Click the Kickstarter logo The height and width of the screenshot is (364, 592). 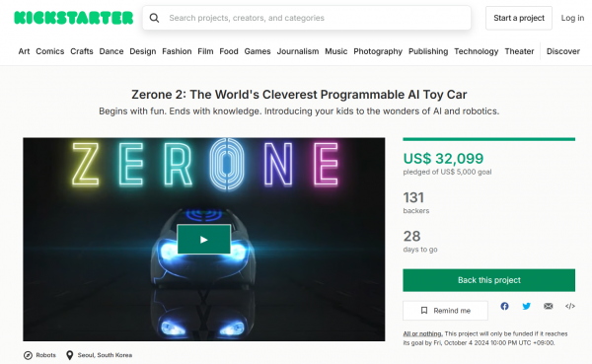point(74,18)
